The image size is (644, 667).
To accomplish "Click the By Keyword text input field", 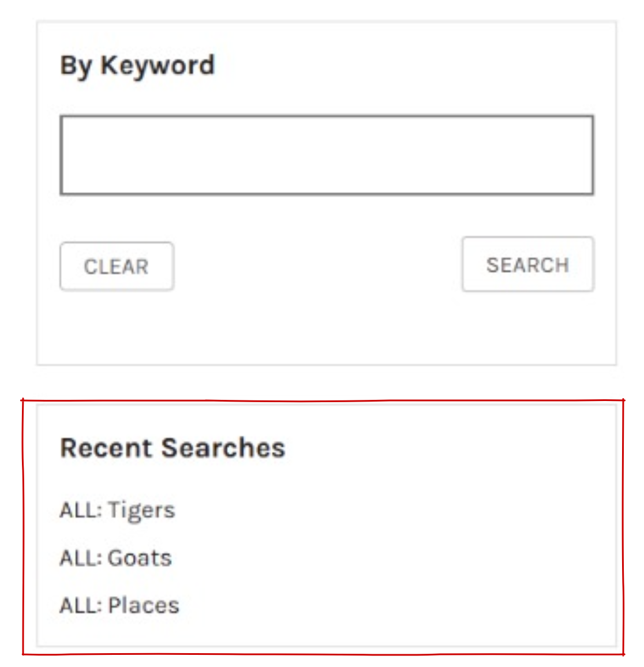I will 327,155.
